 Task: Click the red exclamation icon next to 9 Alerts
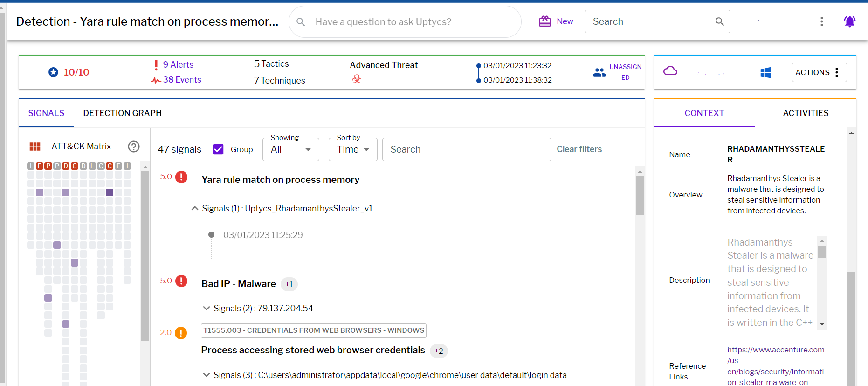[156, 65]
